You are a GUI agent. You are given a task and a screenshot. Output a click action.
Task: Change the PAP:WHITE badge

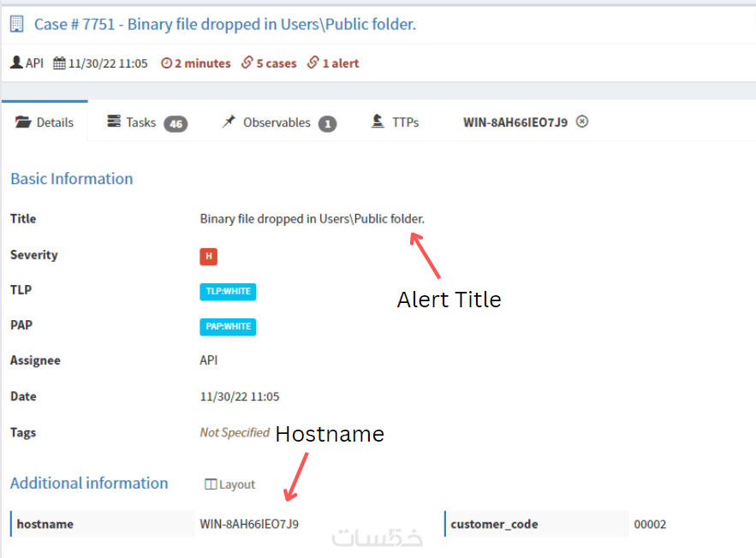[228, 327]
